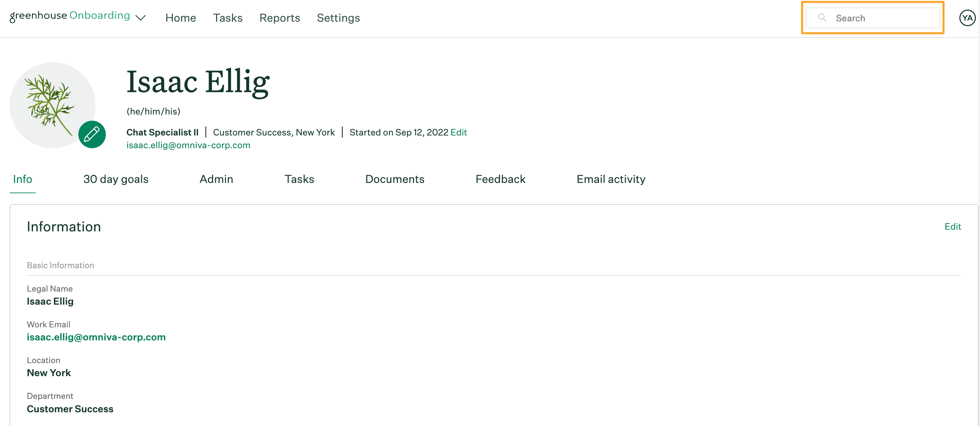Click the Chat Specialist II title
Image resolution: width=980 pixels, height=426 pixels.
163,132
